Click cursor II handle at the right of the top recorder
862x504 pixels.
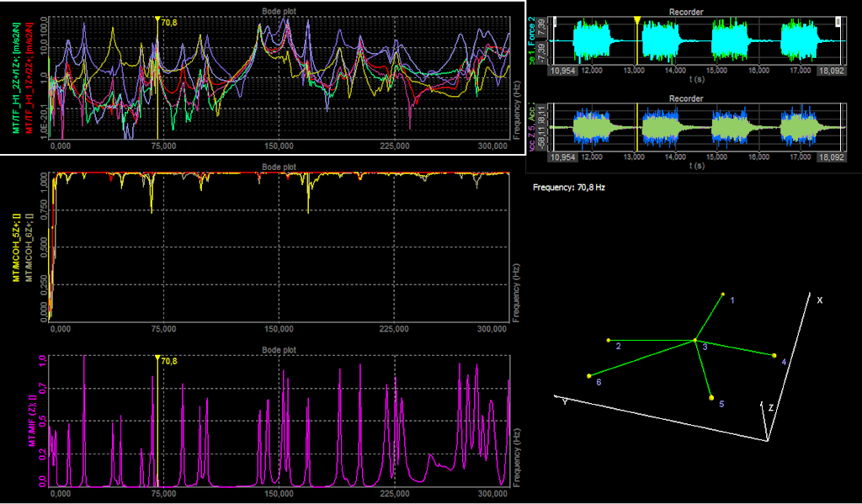click(x=838, y=21)
